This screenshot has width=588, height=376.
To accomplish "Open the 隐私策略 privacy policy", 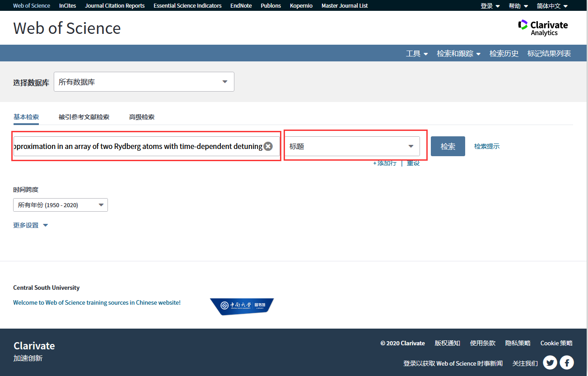I will 518,343.
